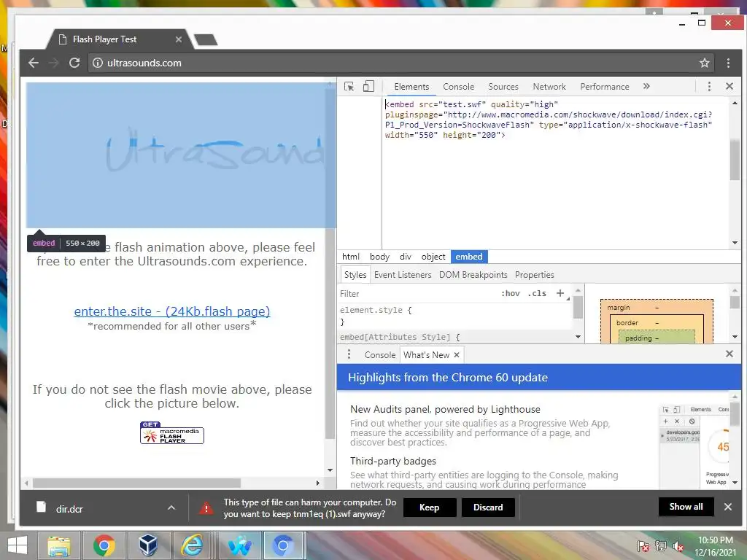
Task: Close the DevTools panel
Action: click(729, 86)
